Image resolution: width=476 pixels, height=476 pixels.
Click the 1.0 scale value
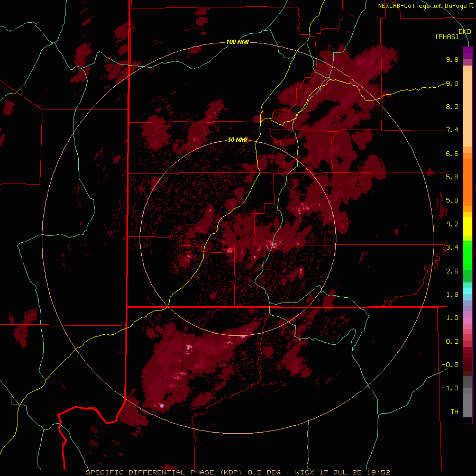click(x=452, y=318)
